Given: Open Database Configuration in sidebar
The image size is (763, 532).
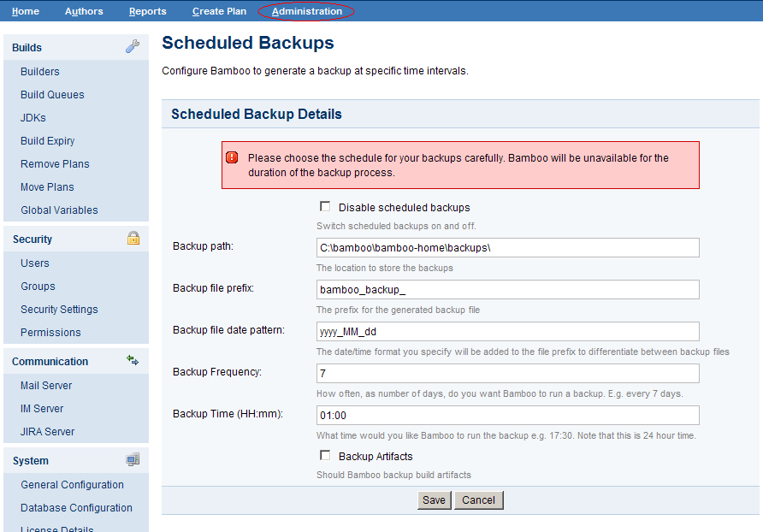Looking at the screenshot, I should [x=76, y=508].
